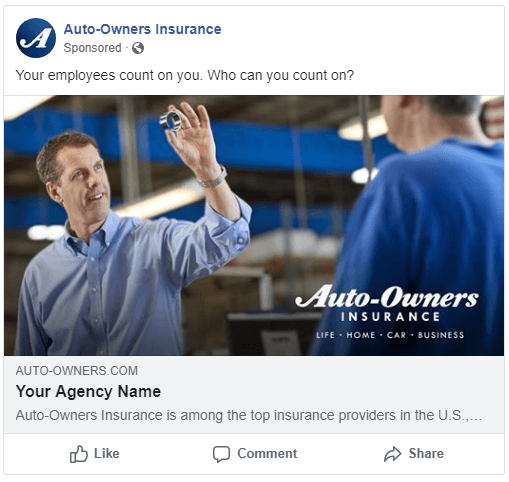509x482 pixels.
Task: Click the Comment text label
Action: point(267,454)
